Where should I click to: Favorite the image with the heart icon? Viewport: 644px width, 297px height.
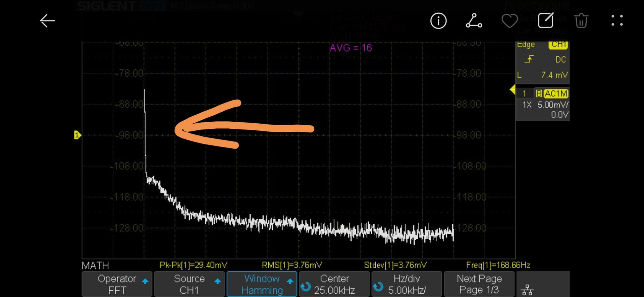[x=509, y=21]
